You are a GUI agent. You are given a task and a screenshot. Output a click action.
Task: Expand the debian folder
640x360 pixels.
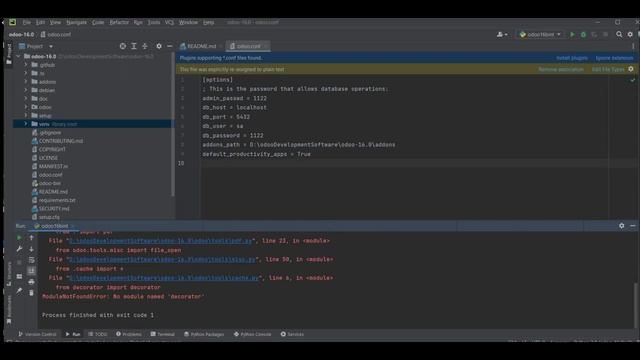26,90
